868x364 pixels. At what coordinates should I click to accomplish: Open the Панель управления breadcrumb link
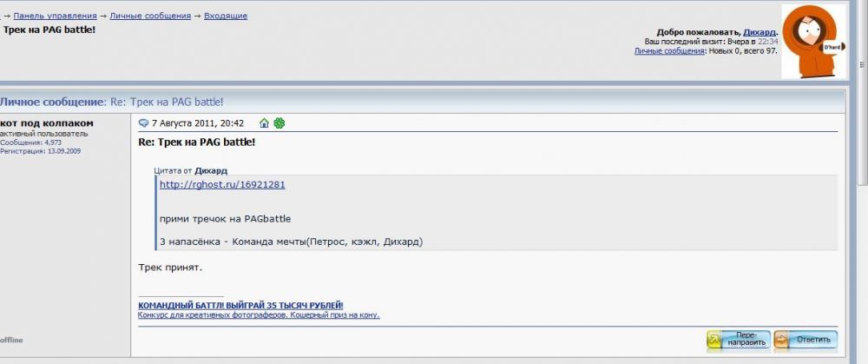point(50,16)
